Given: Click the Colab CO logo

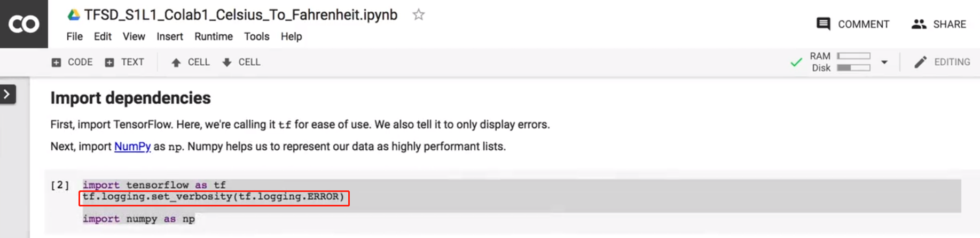Looking at the screenshot, I should pos(24,24).
